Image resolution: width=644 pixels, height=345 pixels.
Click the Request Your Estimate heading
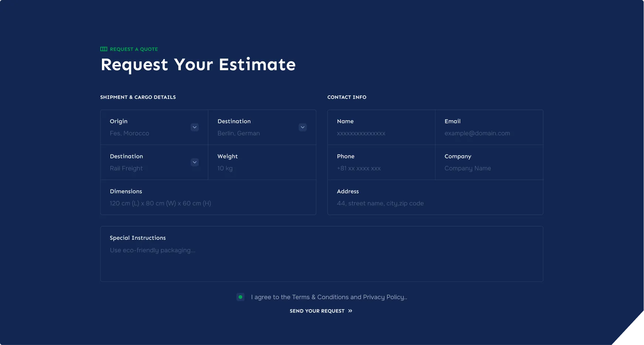click(x=198, y=65)
